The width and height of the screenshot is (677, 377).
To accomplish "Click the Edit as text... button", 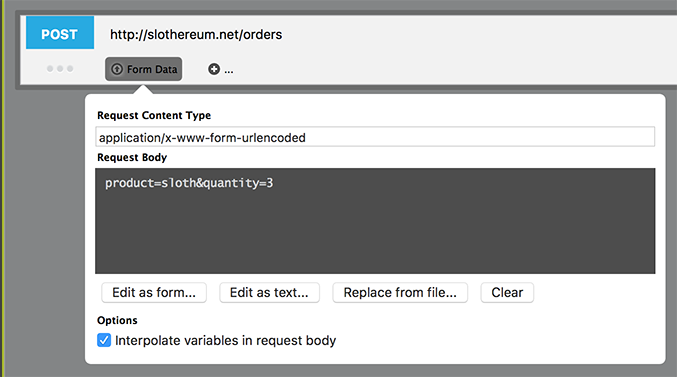I will (269, 293).
